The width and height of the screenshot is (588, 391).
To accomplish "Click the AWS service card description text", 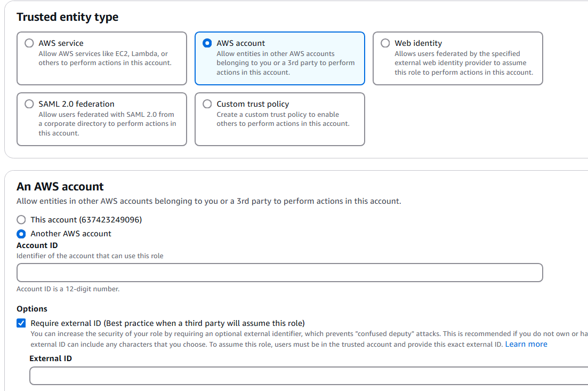I will [104, 59].
